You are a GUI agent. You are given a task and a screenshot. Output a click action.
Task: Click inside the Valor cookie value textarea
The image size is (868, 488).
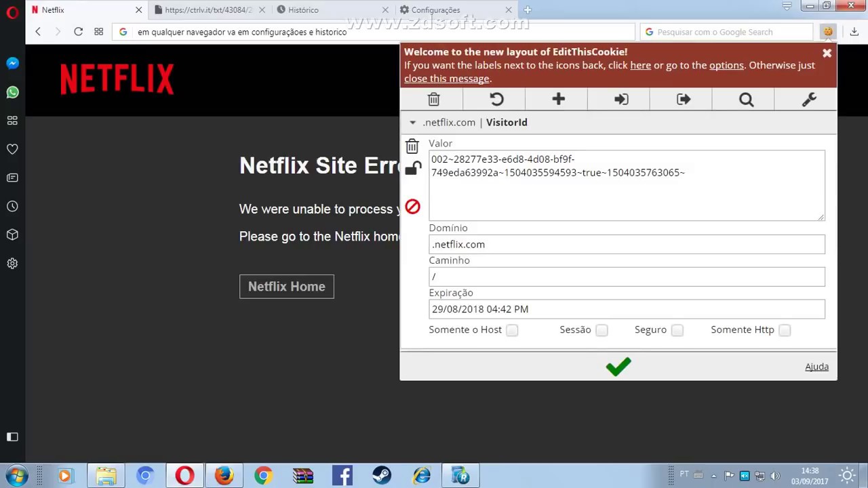point(627,185)
